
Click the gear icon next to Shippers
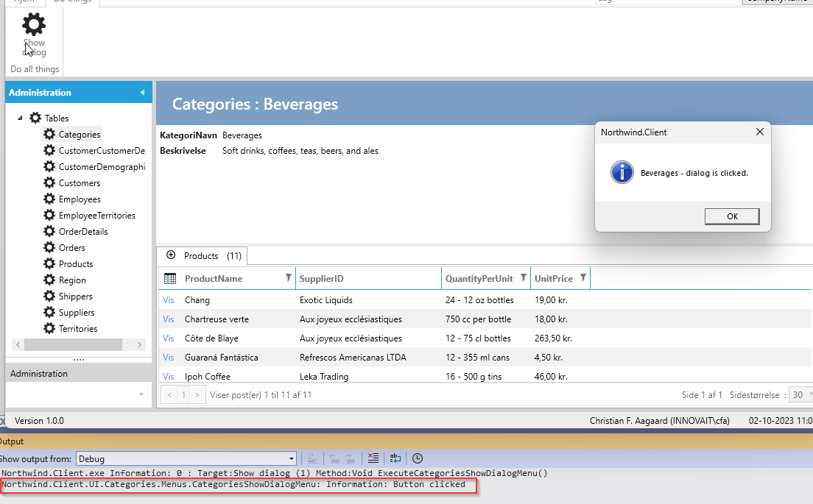49,296
